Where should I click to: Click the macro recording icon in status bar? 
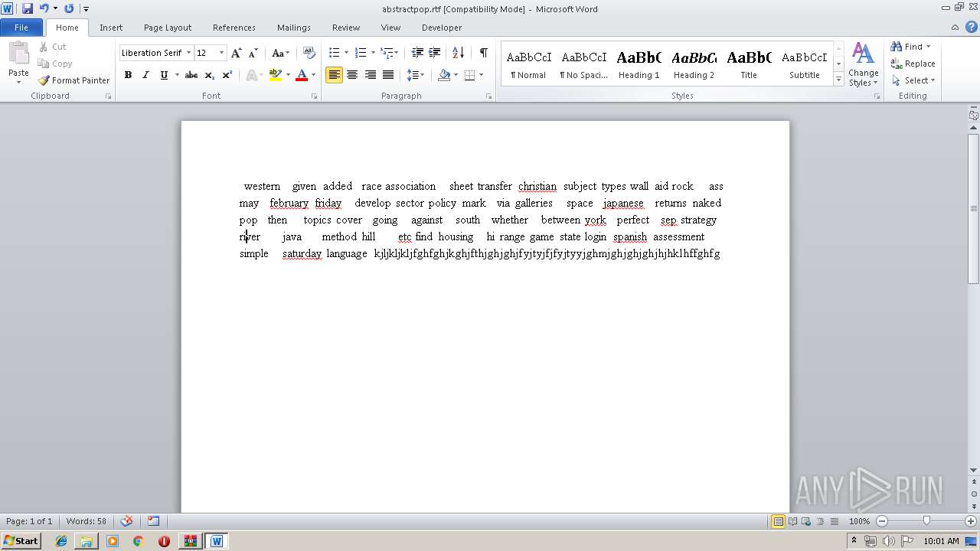click(153, 521)
